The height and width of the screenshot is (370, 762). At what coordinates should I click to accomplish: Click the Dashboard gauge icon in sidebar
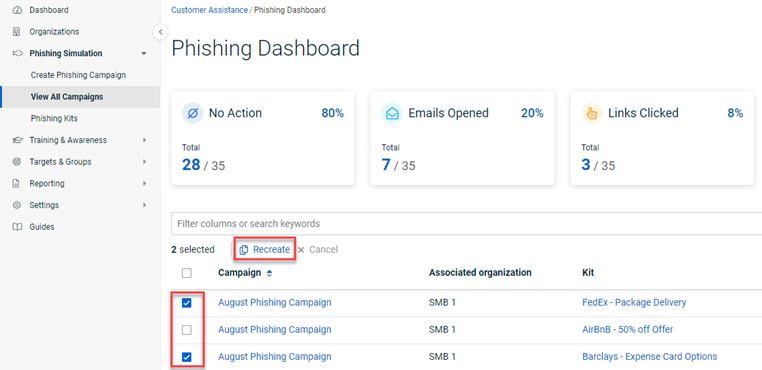[17, 10]
